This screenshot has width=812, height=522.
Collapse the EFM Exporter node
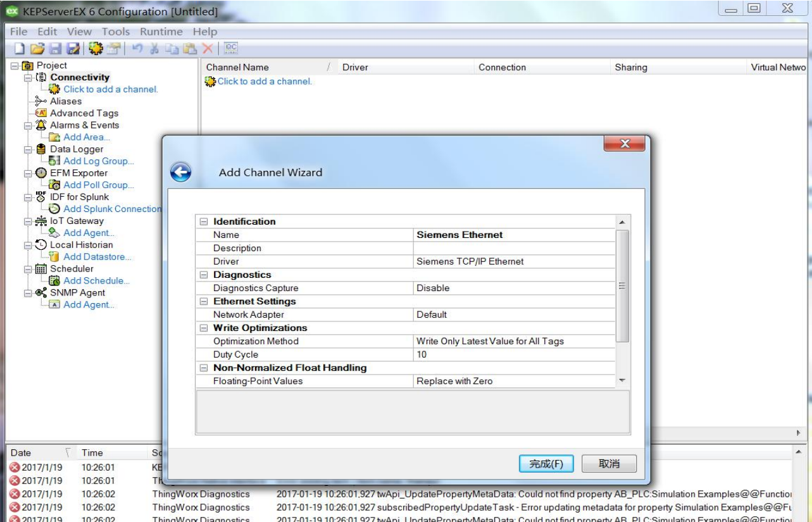27,173
